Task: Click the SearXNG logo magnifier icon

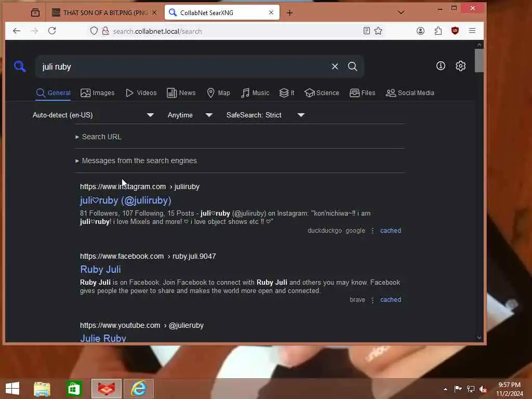Action: point(20,66)
